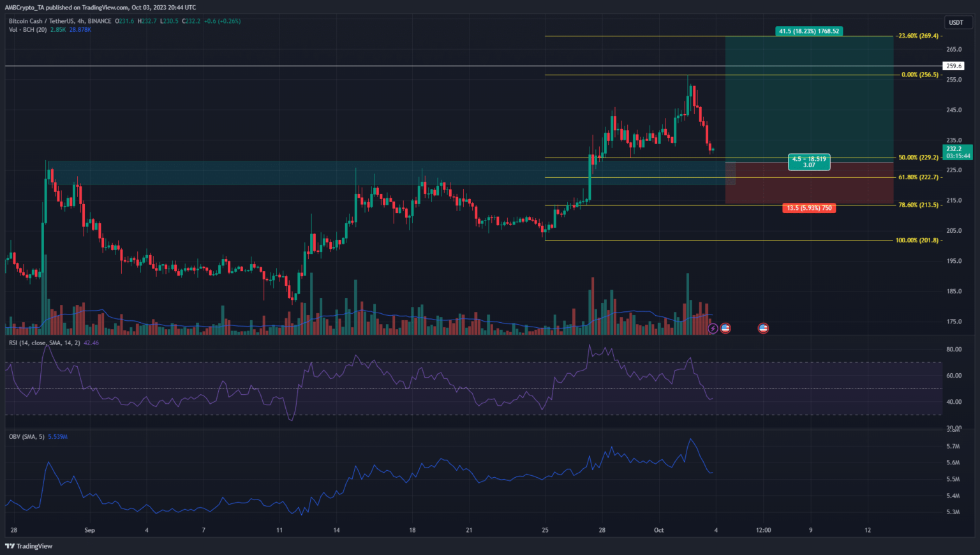Click the purple lightning bolt event icon
The height and width of the screenshot is (555, 980).
tap(713, 329)
